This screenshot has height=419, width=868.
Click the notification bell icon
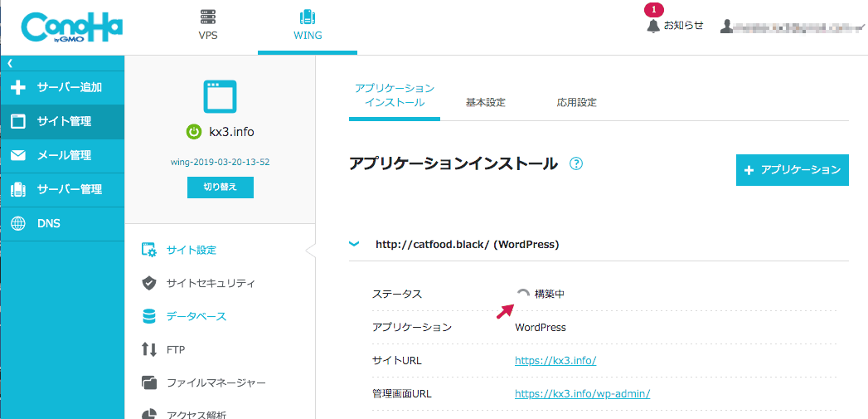tap(653, 26)
